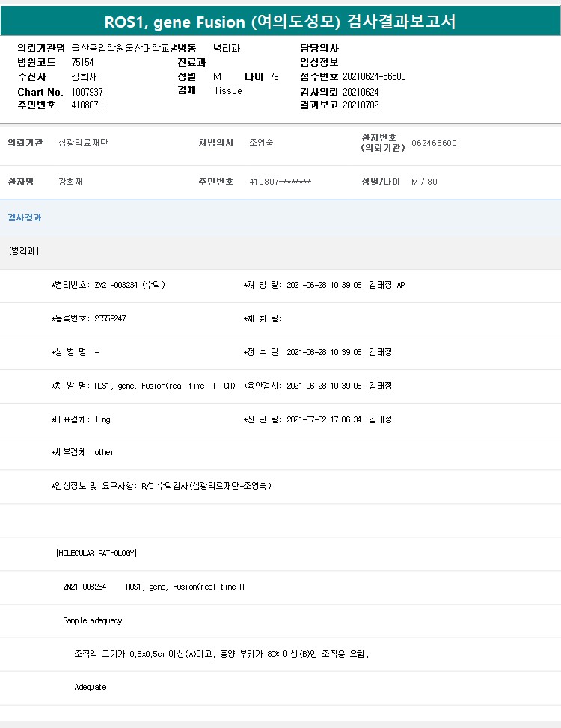Select the 대표검체 value lung
The height and width of the screenshot is (728, 561).
102,419
